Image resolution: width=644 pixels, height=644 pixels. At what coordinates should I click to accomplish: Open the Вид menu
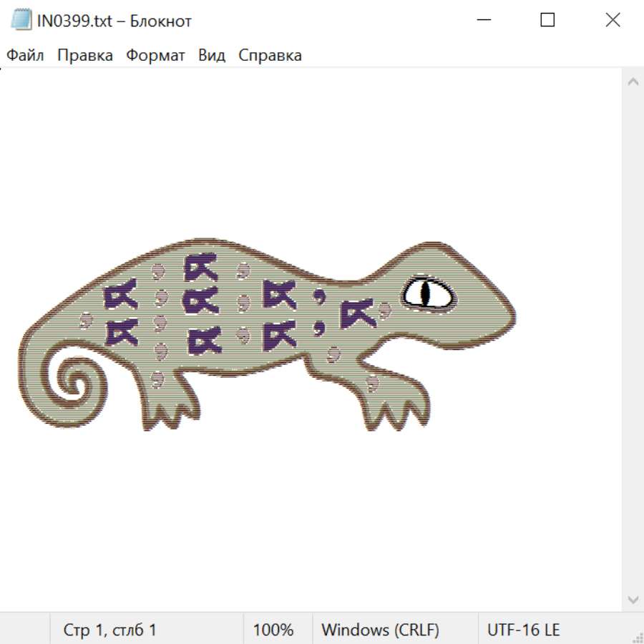coord(211,56)
